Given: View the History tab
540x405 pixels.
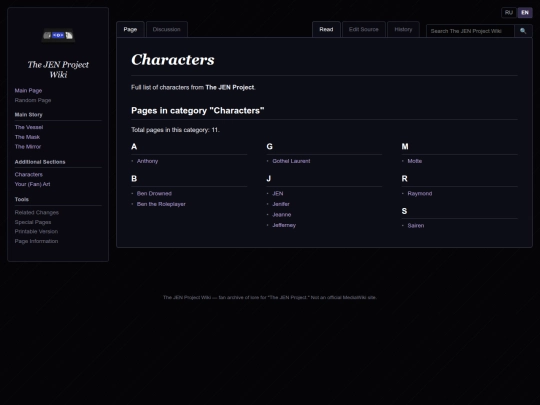Looking at the screenshot, I should pyautogui.click(x=403, y=29).
